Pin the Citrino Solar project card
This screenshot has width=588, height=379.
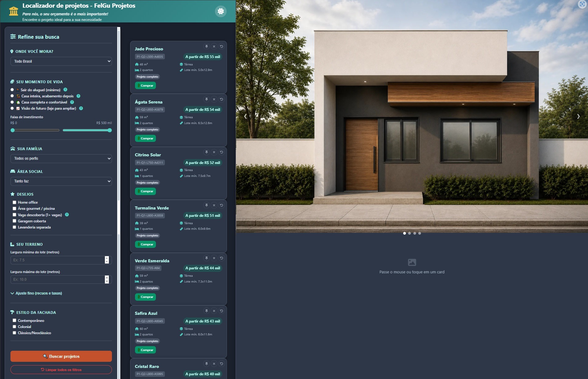tap(207, 152)
